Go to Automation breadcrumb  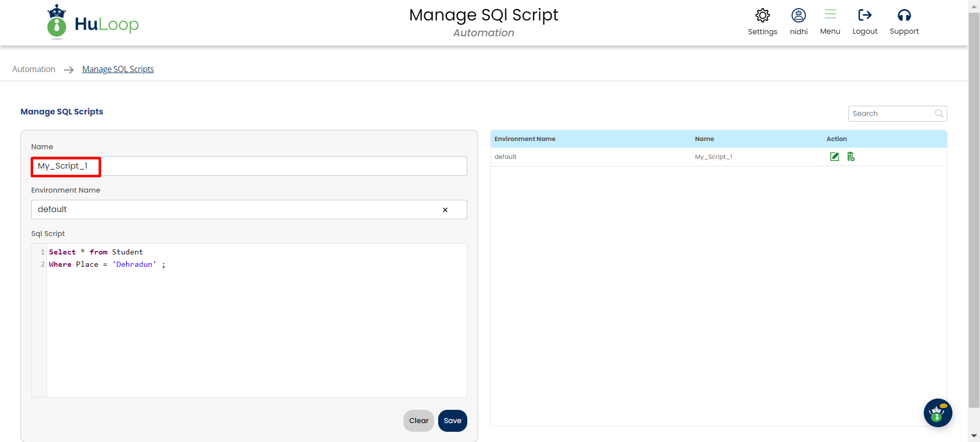pos(34,69)
